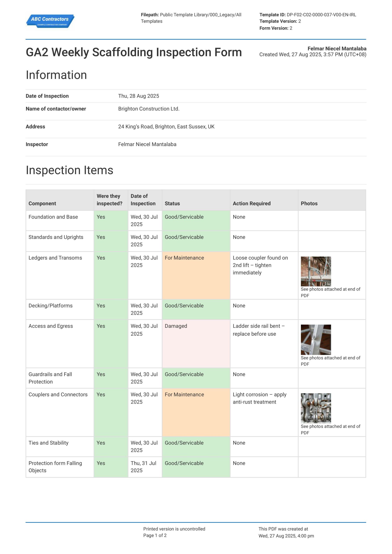This screenshot has width=392, height=554.
Task: Click the Damaged status cell
Action: [x=196, y=344]
